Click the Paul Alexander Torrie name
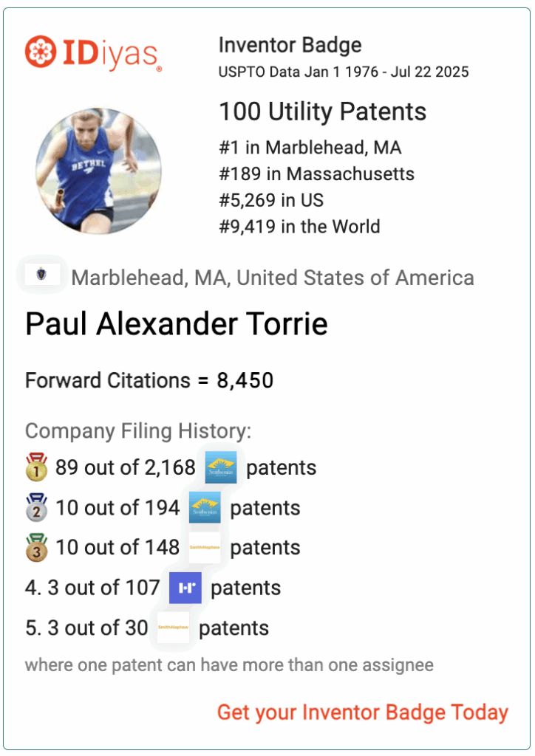 (x=177, y=323)
